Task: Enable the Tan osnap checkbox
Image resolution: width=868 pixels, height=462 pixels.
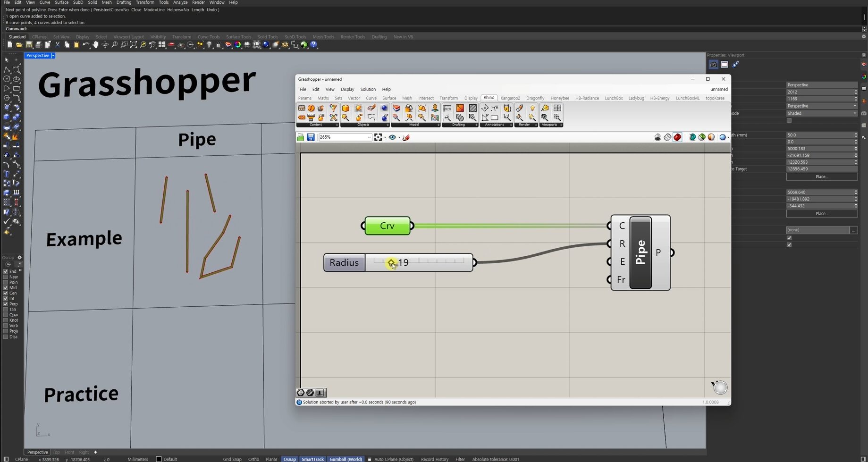Action: tap(6, 310)
